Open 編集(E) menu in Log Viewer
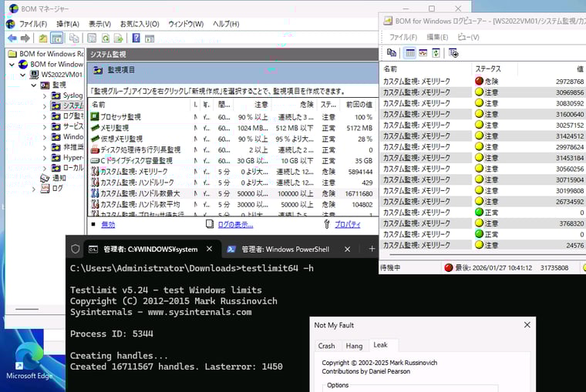The height and width of the screenshot is (392, 586). tap(437, 37)
